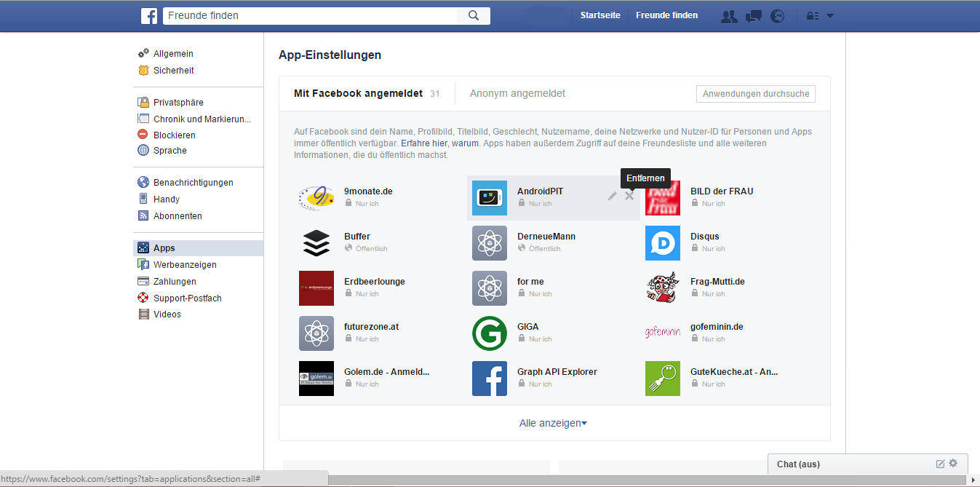
Task: Open the notifications globe icon
Action: click(778, 16)
